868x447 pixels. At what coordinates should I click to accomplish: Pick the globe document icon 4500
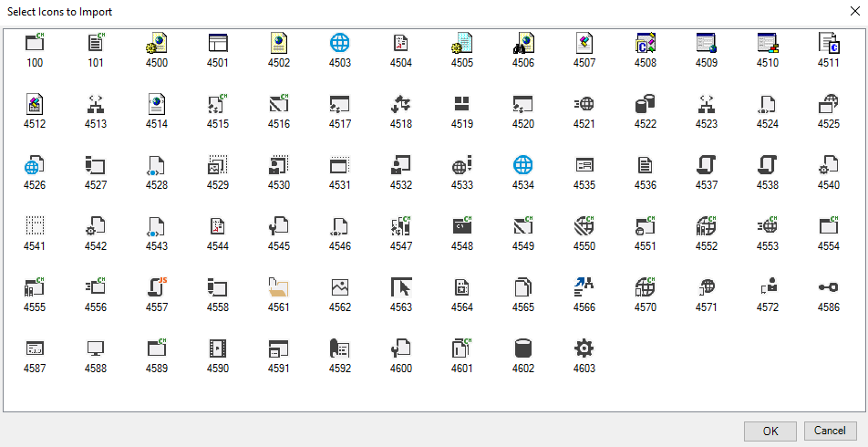157,43
